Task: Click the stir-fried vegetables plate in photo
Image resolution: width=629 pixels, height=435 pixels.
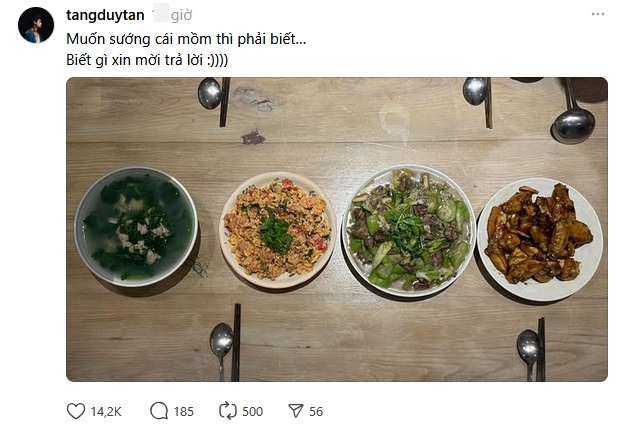Action: [407, 229]
